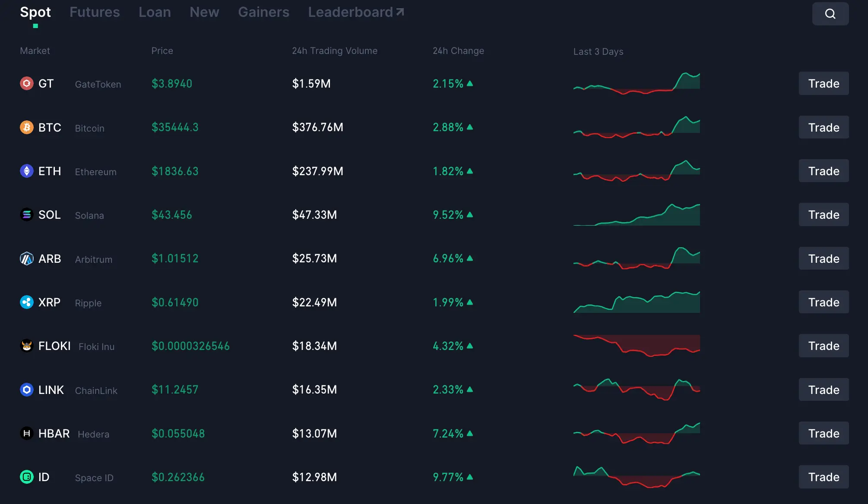
Task: Click Trade button for FLOKI
Action: click(824, 346)
